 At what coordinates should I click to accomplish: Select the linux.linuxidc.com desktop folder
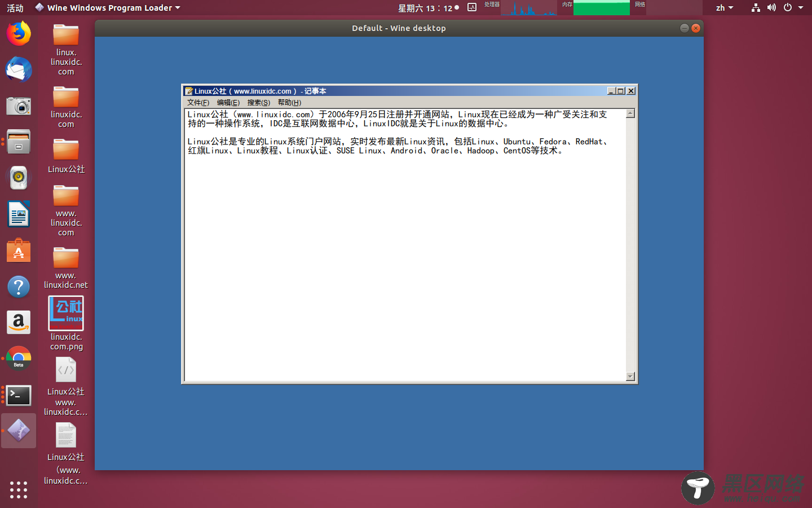coord(66,50)
